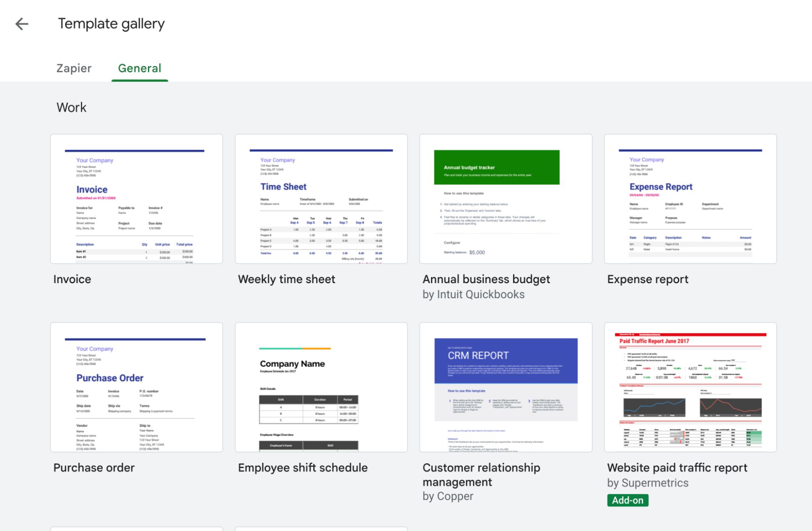Click the back arrow to exit Template gallery
Screen dimensions: 812x531
pos(22,24)
